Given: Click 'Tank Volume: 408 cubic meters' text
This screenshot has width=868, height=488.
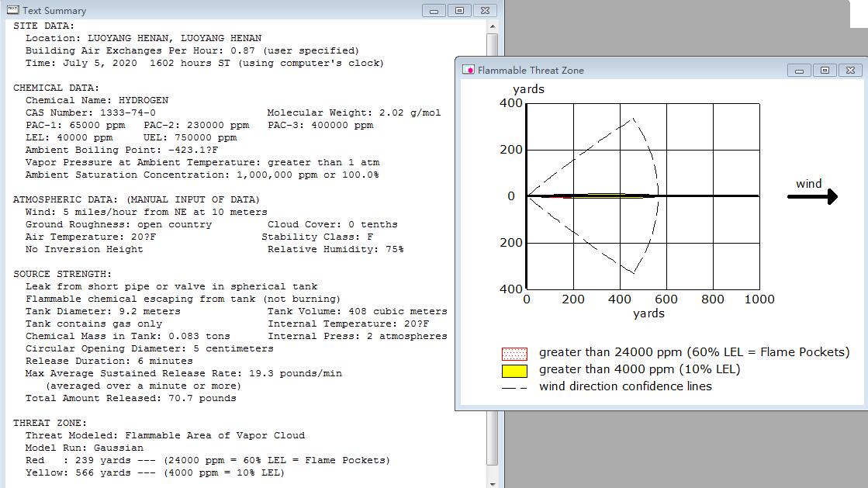Looking at the screenshot, I should point(357,311).
